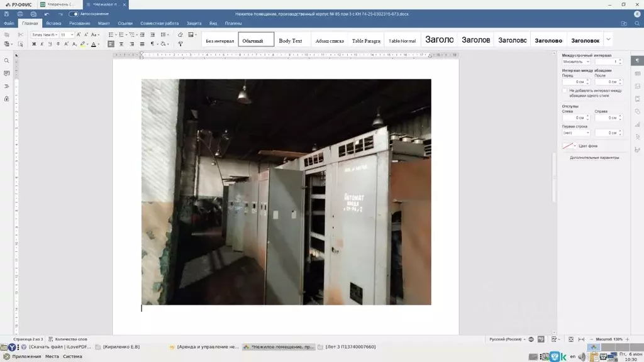Redo the last action
The width and height of the screenshot is (644, 362).
(60, 14)
